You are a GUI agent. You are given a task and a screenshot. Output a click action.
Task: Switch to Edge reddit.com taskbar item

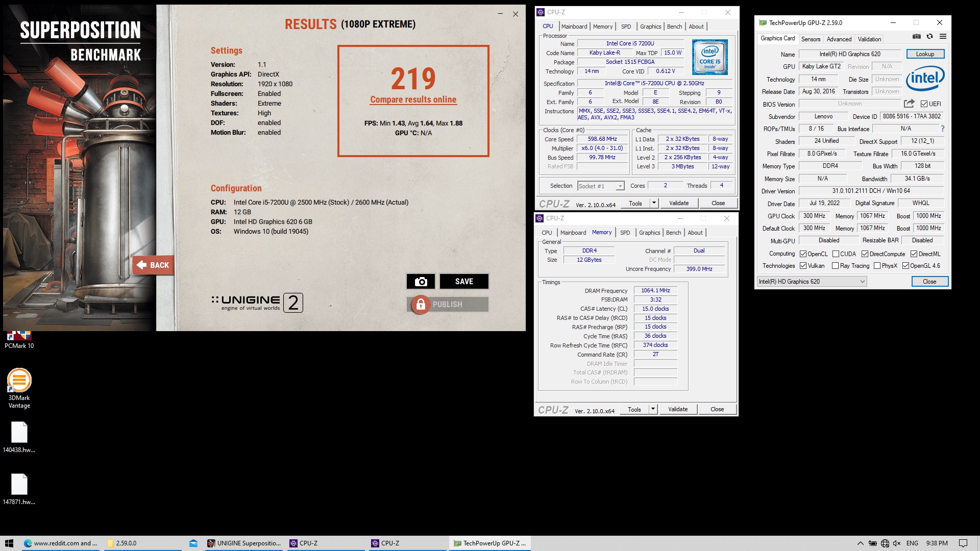pos(61,543)
